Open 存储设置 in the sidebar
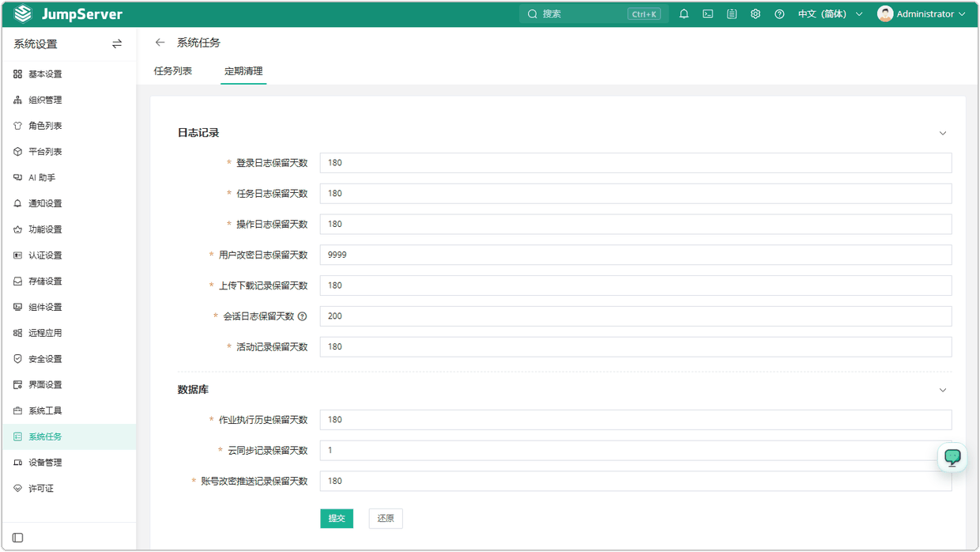Image resolution: width=980 pixels, height=552 pixels. click(x=68, y=282)
